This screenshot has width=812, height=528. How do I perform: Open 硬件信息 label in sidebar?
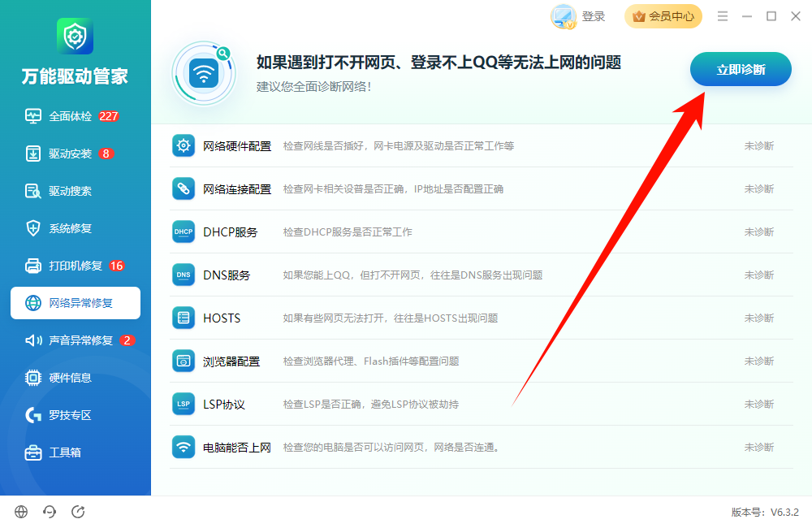[x=70, y=378]
